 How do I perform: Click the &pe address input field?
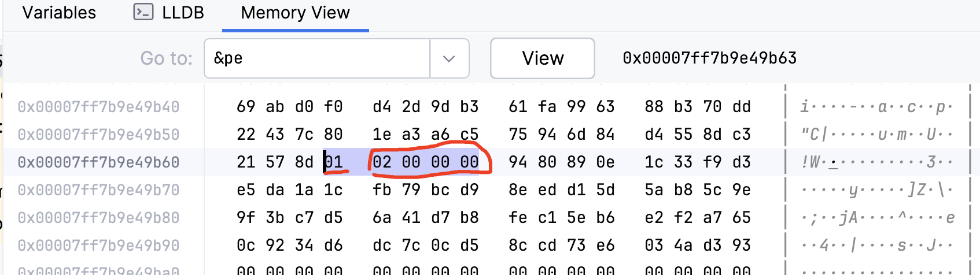tap(317, 58)
